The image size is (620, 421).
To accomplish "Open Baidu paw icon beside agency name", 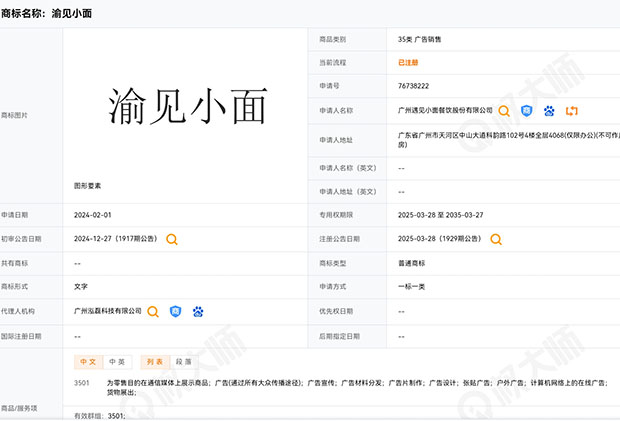I will click(x=198, y=312).
